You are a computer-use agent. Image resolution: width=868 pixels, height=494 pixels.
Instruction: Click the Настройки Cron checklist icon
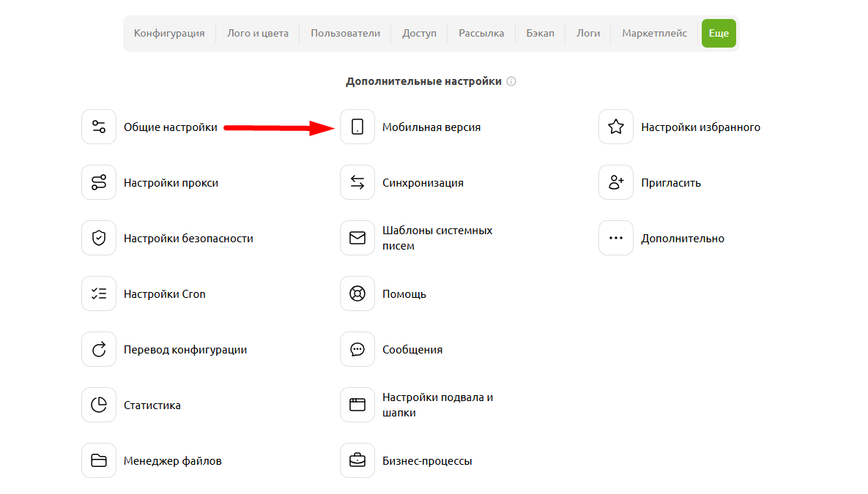point(99,293)
